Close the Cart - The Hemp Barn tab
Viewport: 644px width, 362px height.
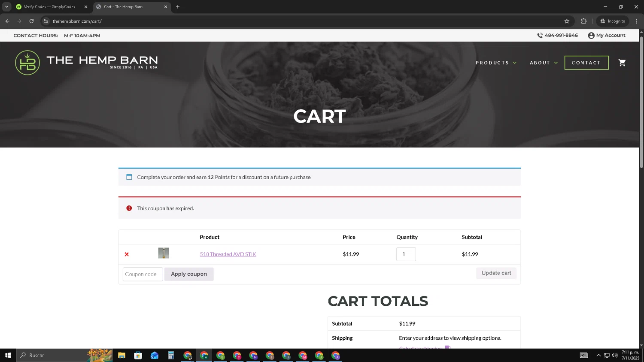(x=166, y=7)
